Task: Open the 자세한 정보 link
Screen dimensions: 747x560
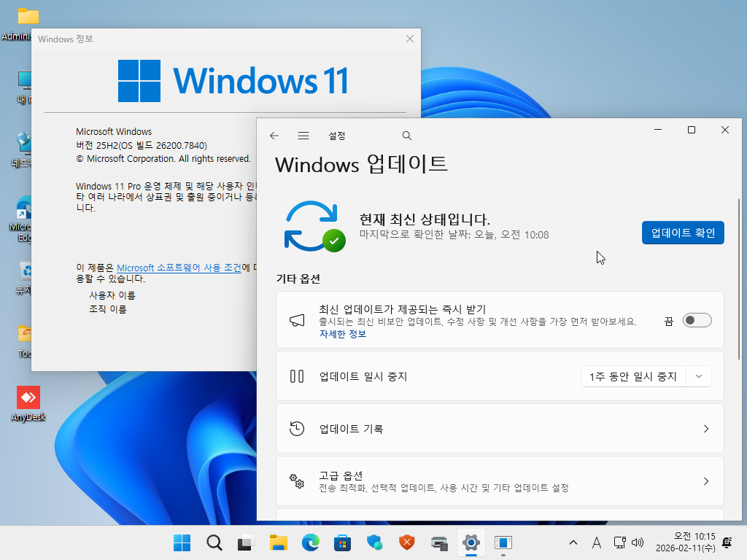Action: pos(343,334)
